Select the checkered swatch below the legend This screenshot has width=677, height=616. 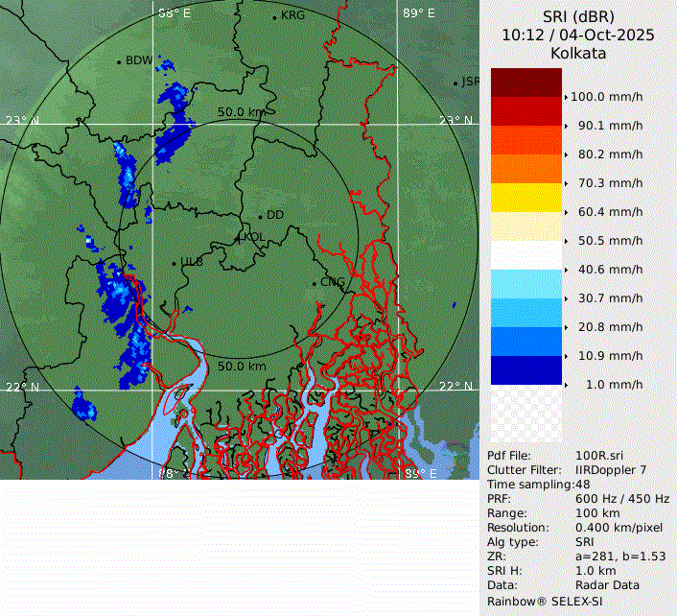coord(526,414)
